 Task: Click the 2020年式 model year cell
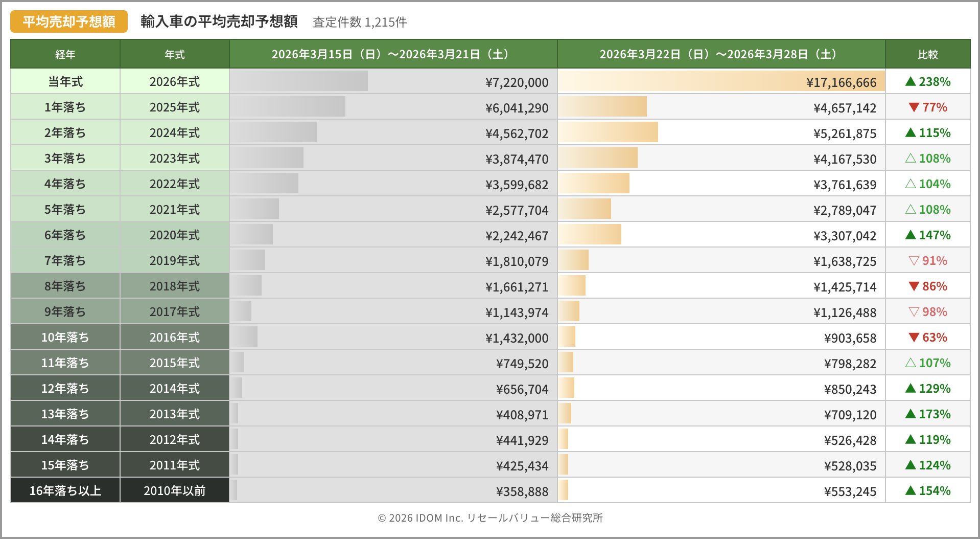coord(174,235)
